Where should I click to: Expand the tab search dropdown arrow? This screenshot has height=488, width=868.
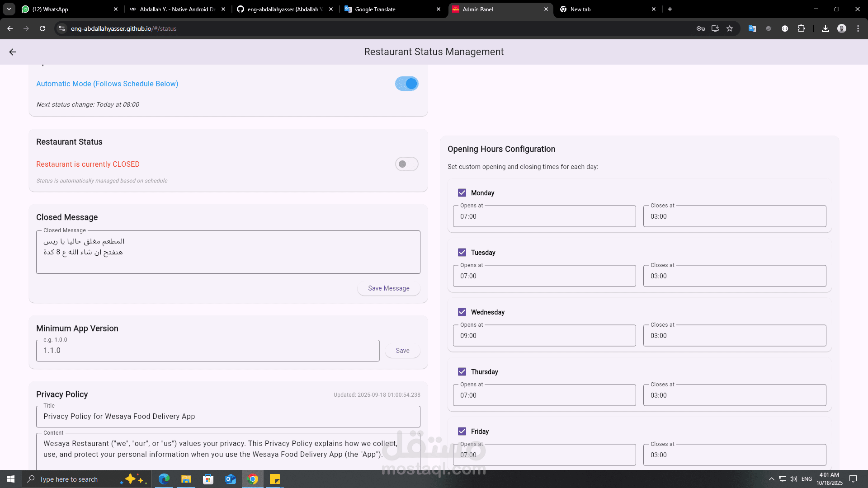9,9
